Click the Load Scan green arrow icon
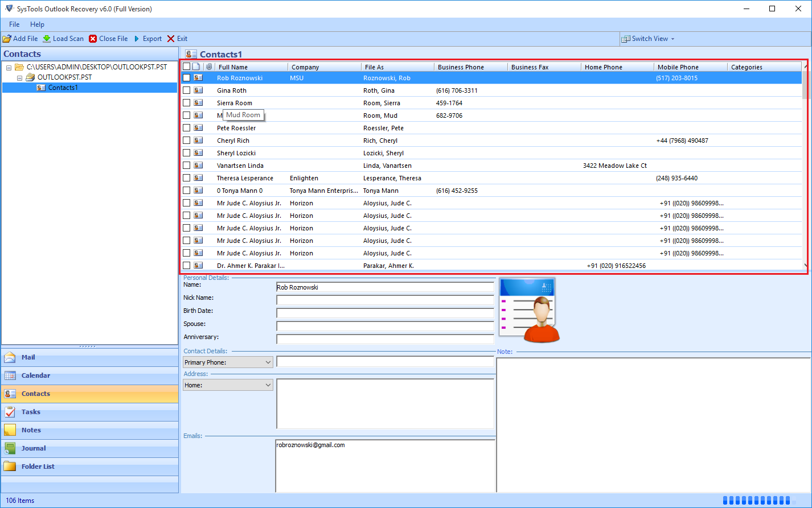The height and width of the screenshot is (508, 812). [x=47, y=39]
